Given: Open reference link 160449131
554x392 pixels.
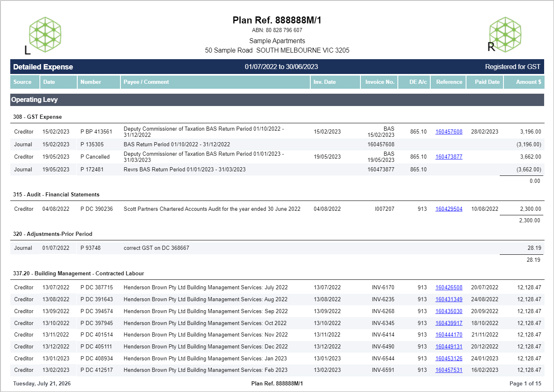Looking at the screenshot, I should coord(449,347).
